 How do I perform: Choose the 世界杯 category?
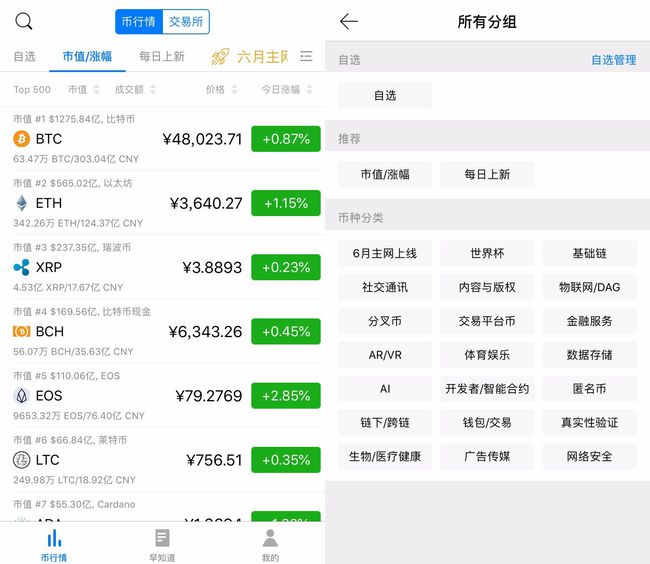(487, 253)
